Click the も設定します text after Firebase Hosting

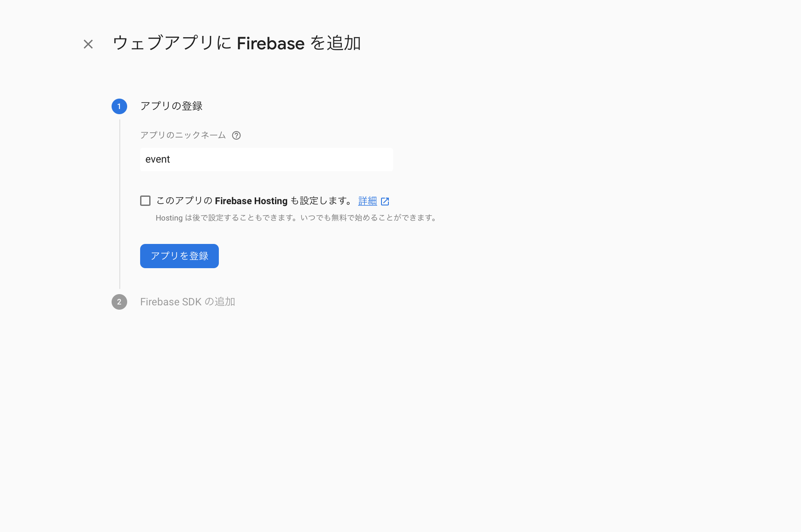click(321, 201)
